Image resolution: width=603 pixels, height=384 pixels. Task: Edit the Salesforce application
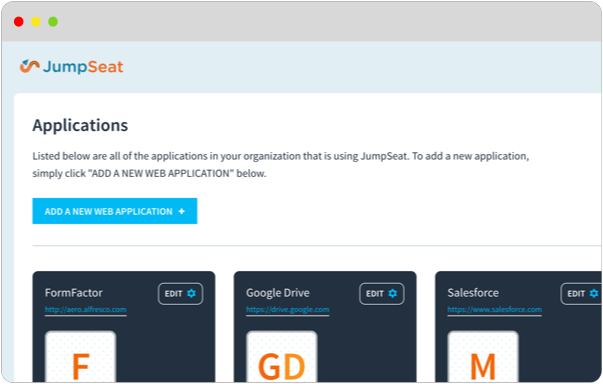coord(581,294)
